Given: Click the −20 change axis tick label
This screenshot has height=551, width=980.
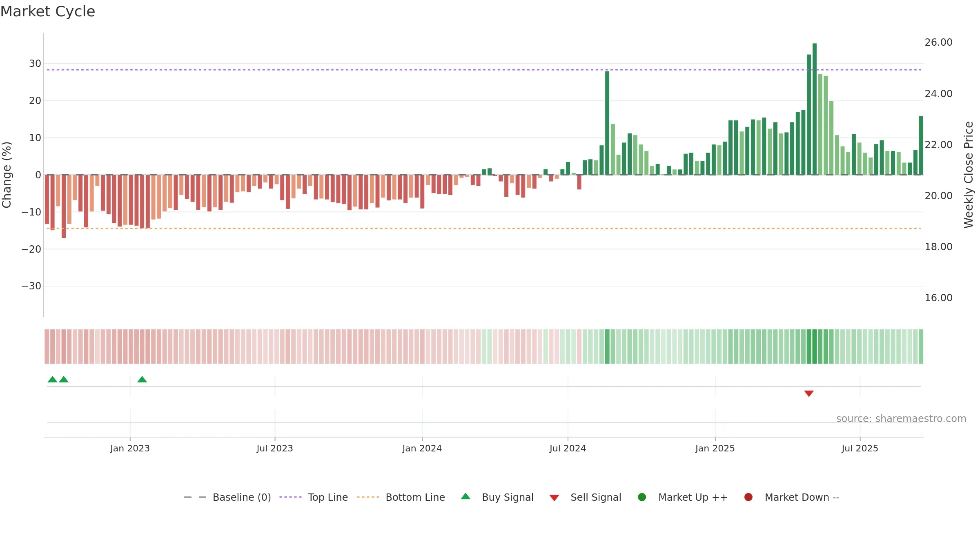Looking at the screenshot, I should [x=31, y=249].
